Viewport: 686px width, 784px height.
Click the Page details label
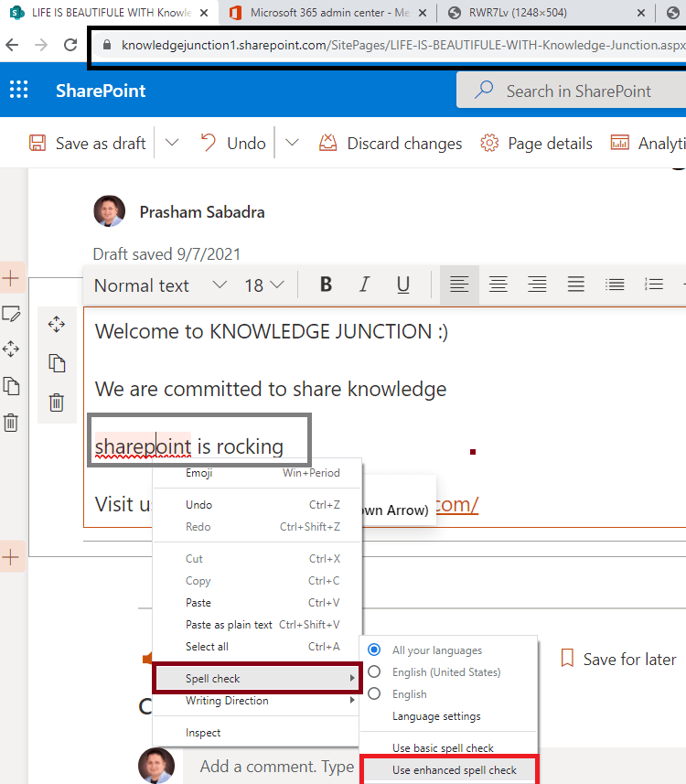click(550, 144)
